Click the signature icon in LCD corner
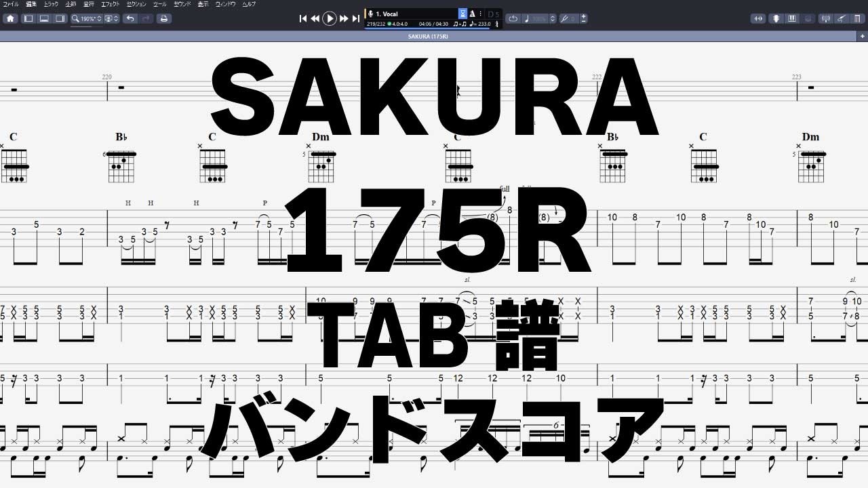The image size is (868, 488). point(496,24)
